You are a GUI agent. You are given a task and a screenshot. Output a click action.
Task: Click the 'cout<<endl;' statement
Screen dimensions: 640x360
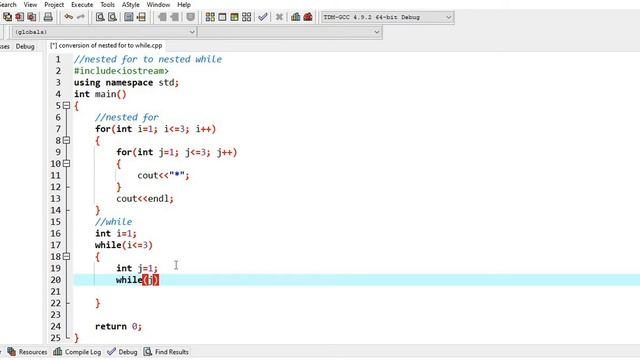coord(145,199)
